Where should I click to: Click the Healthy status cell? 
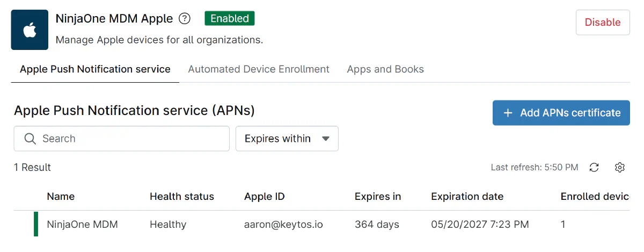pyautogui.click(x=168, y=225)
